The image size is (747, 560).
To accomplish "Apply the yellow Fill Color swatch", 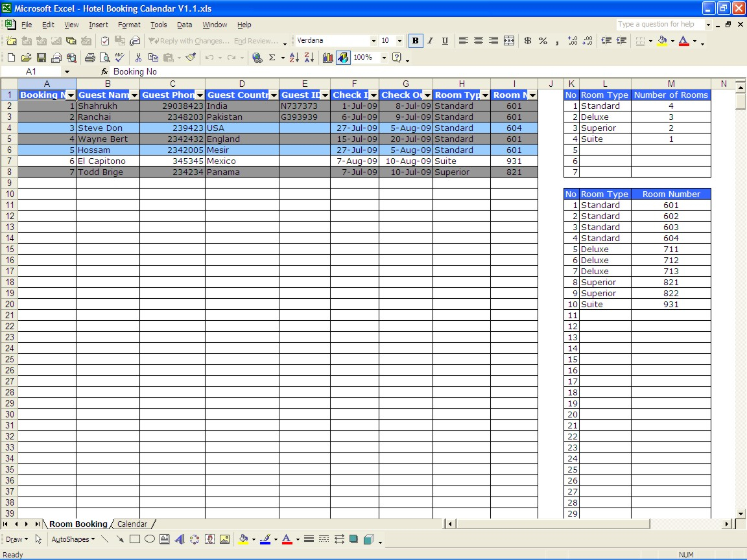I will point(662,41).
